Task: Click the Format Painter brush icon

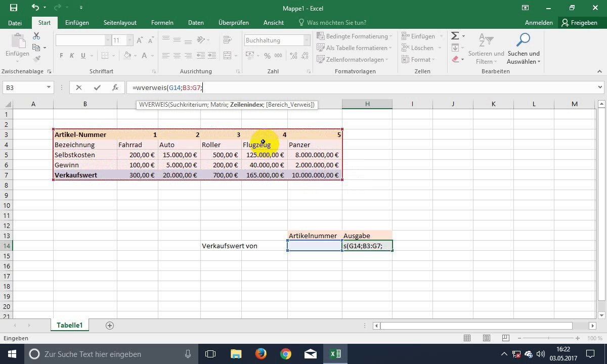Action: pos(36,59)
